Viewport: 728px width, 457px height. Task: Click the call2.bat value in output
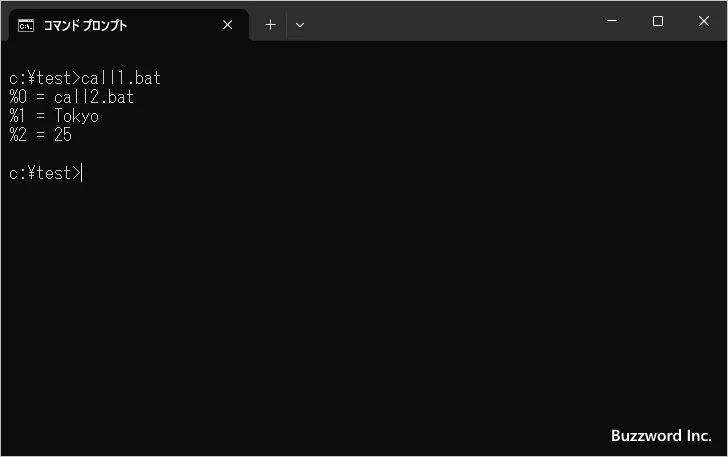pyautogui.click(x=93, y=97)
